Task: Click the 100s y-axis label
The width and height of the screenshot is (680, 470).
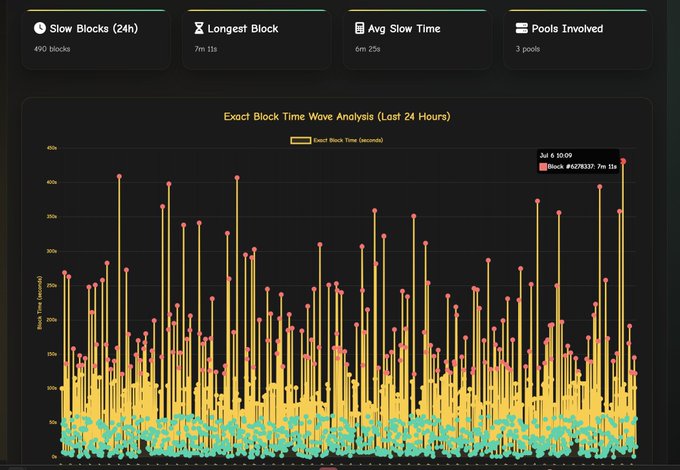Action: click(x=52, y=388)
